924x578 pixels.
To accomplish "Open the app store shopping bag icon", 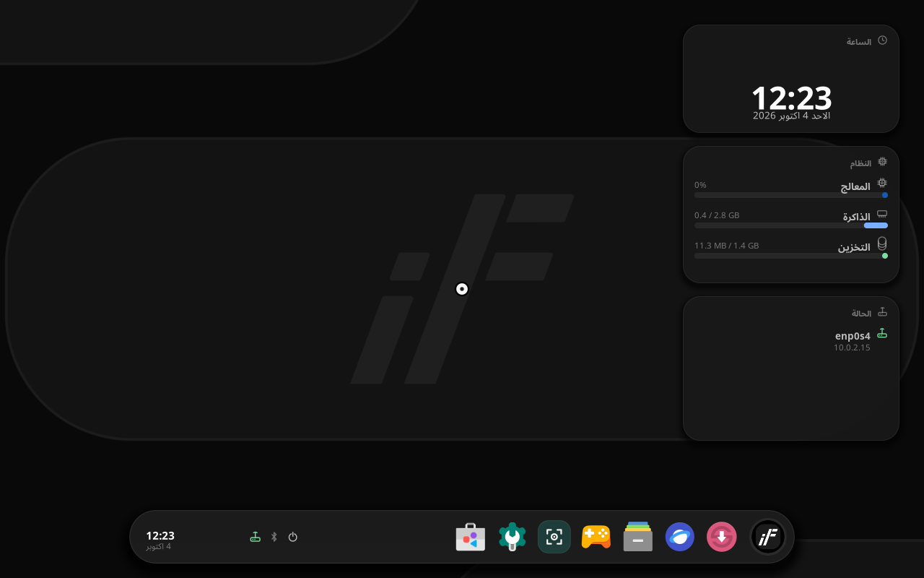I will [x=471, y=537].
